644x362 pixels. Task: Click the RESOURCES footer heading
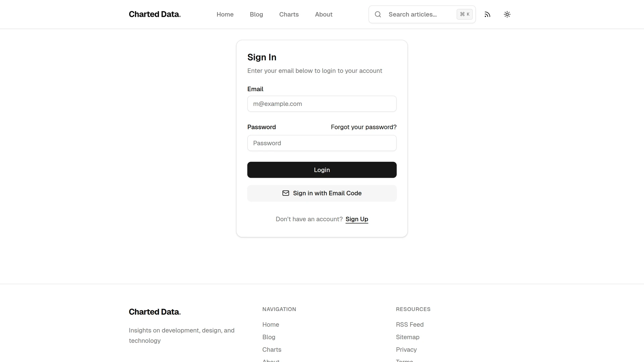coord(413,309)
